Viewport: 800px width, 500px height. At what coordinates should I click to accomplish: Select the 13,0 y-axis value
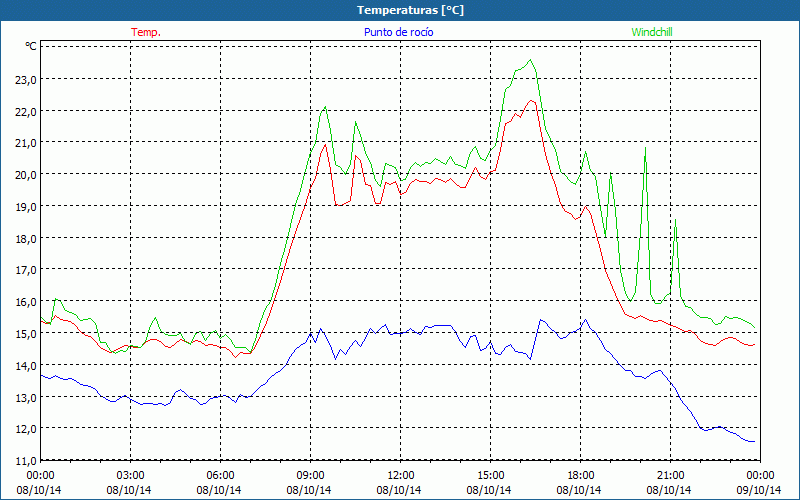tap(26, 397)
